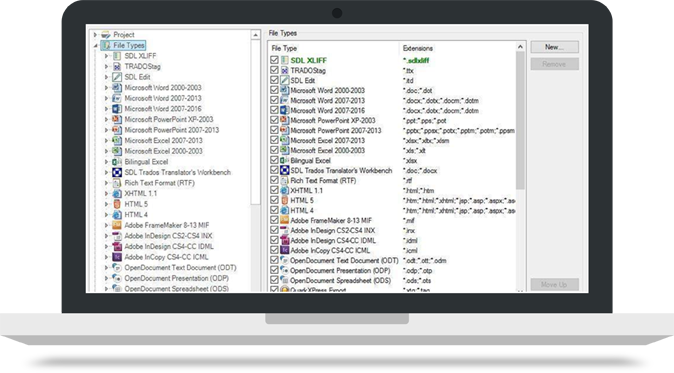Expand the HTML 4 tree node

coord(106,215)
